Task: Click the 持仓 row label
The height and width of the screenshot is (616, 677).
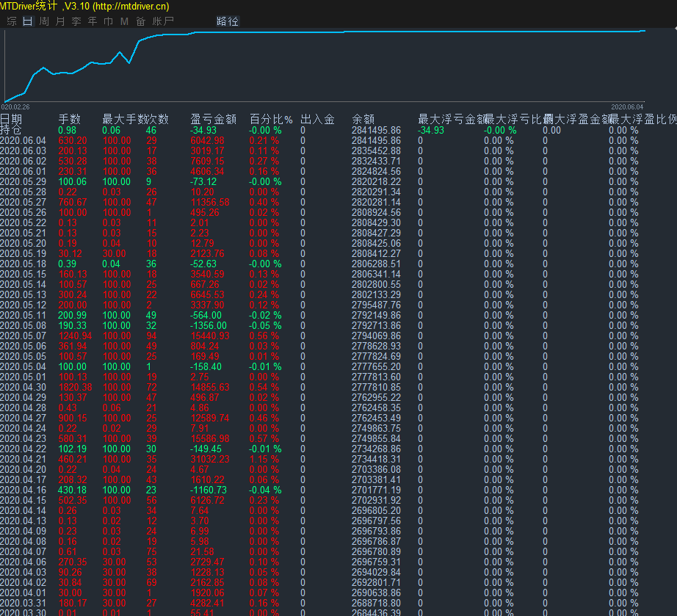Action: 11,129
